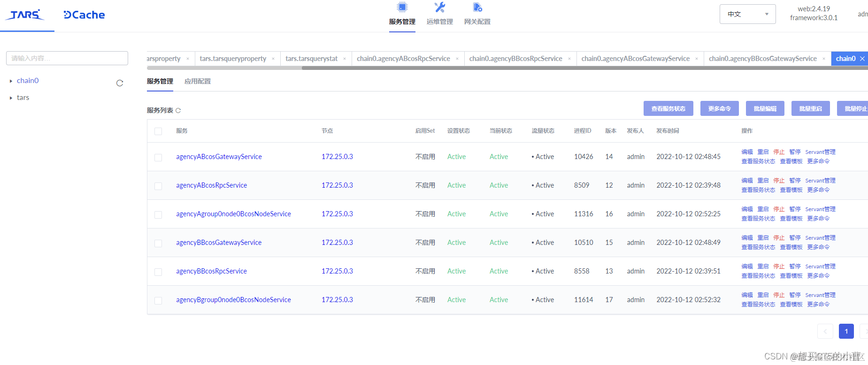Tick the select-all checkbox in table header

coord(158,131)
